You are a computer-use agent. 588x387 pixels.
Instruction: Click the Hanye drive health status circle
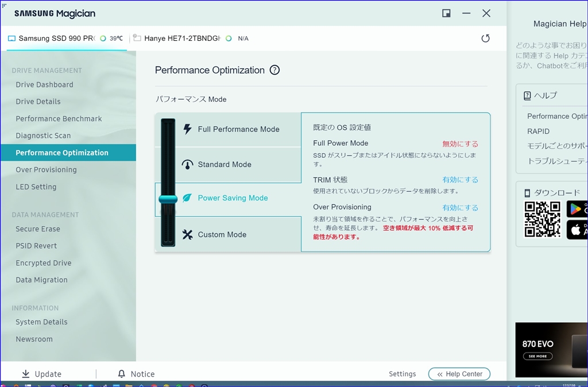click(x=229, y=38)
